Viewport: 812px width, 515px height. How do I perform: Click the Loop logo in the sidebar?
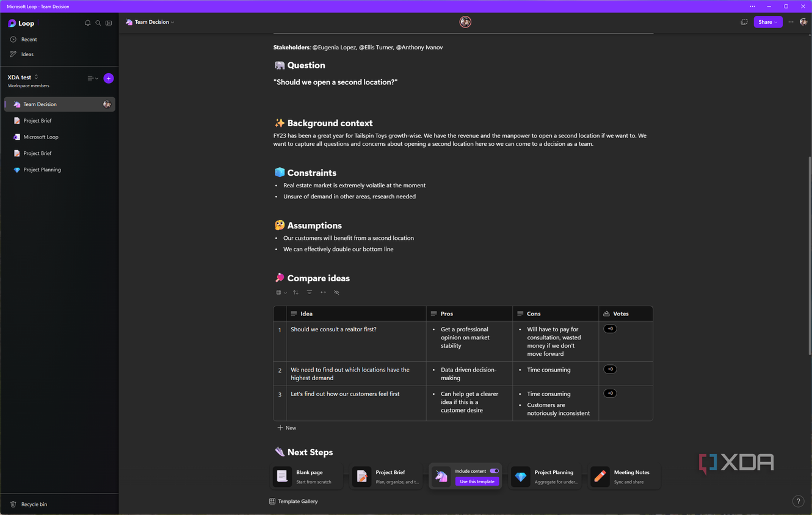pyautogui.click(x=21, y=23)
